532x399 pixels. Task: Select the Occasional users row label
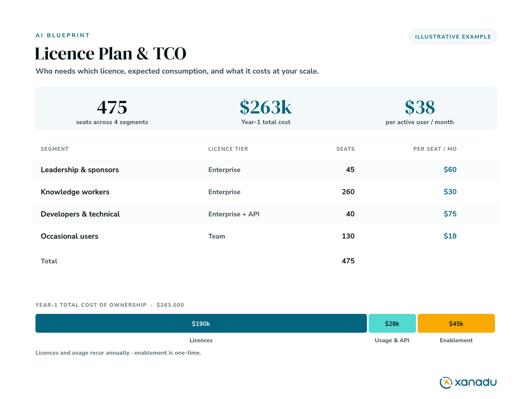pyautogui.click(x=70, y=236)
